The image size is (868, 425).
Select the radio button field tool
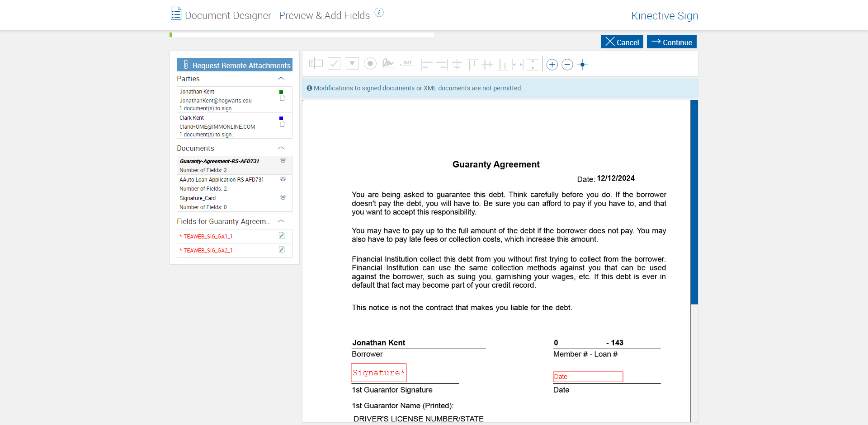coord(370,64)
